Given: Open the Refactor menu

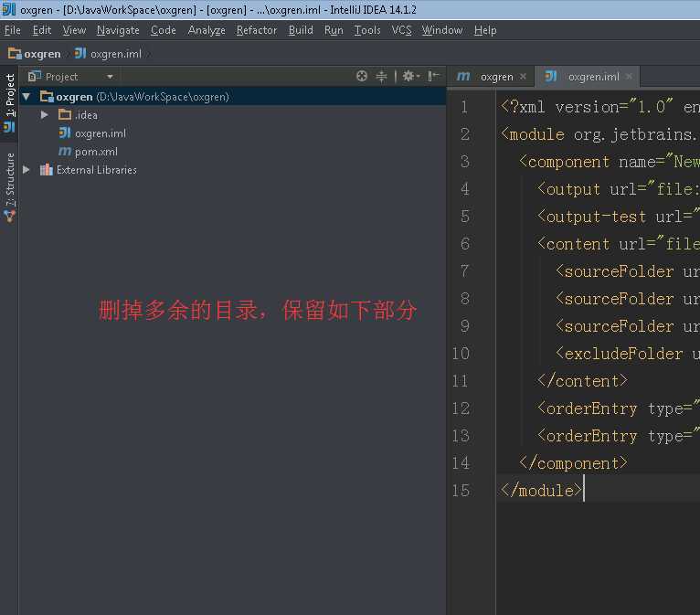Looking at the screenshot, I should coord(257,30).
